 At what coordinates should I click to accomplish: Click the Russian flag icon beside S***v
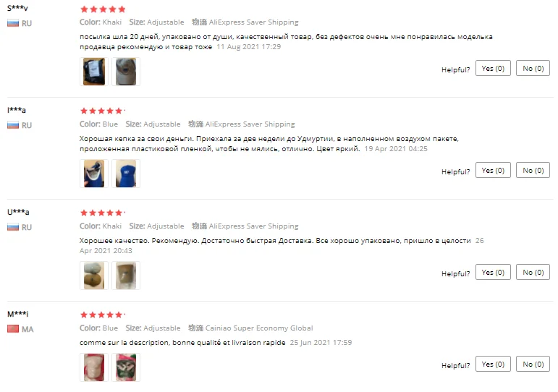13,23
